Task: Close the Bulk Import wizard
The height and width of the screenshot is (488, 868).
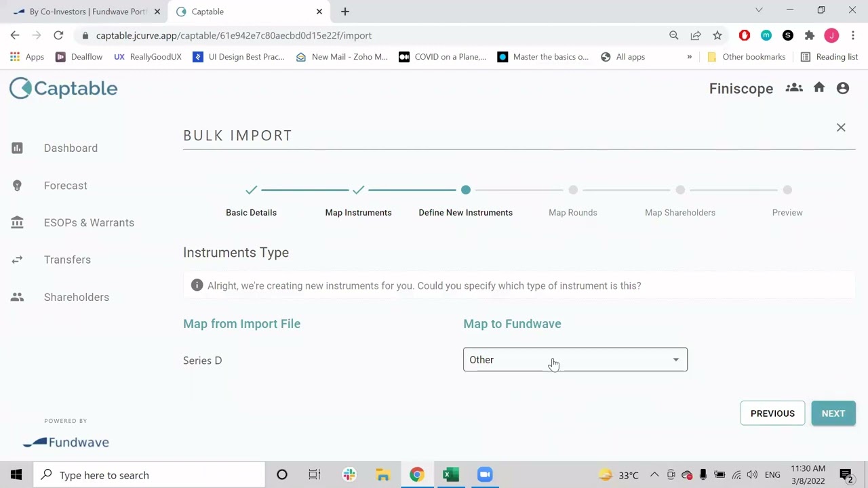Action: 841,127
